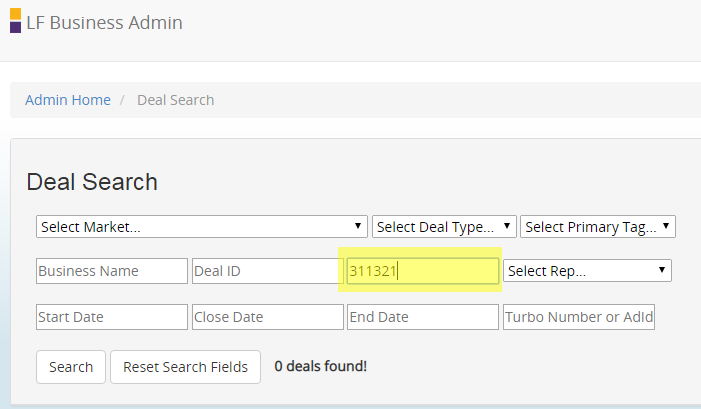Viewport: 701px width, 409px height.
Task: Click the 0 deals found message
Action: coord(321,366)
